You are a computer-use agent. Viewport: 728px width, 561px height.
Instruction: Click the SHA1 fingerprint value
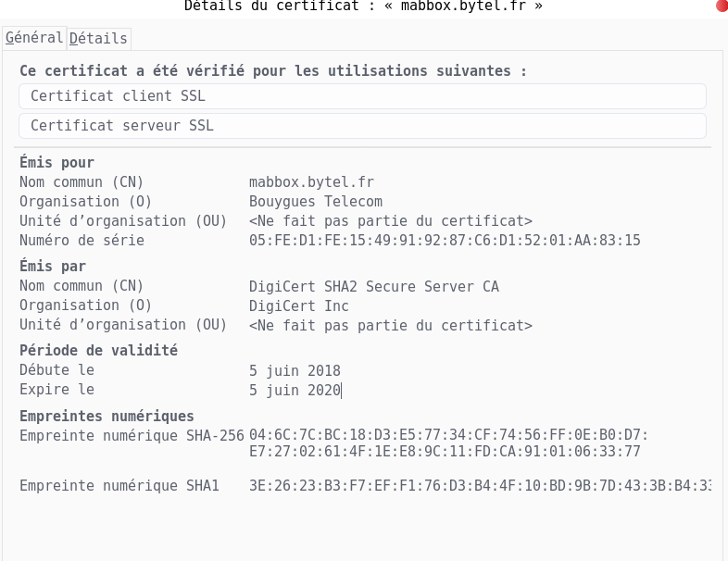click(480, 486)
